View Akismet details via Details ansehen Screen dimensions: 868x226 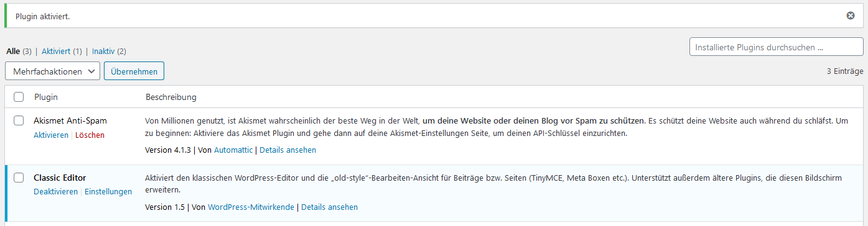click(x=287, y=150)
